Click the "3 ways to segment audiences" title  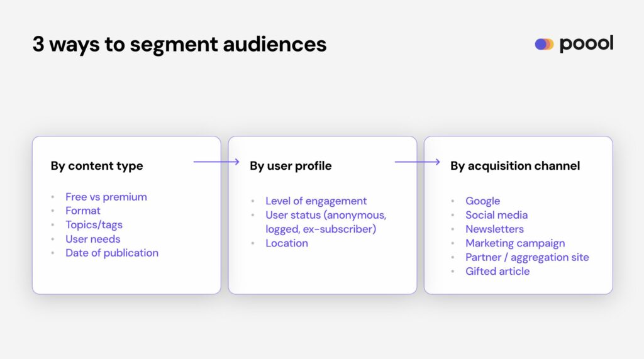coord(179,45)
